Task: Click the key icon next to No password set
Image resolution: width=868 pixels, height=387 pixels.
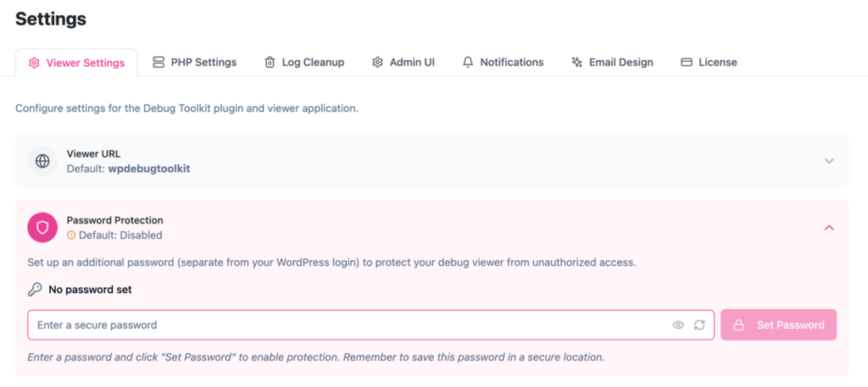Action: coord(35,290)
